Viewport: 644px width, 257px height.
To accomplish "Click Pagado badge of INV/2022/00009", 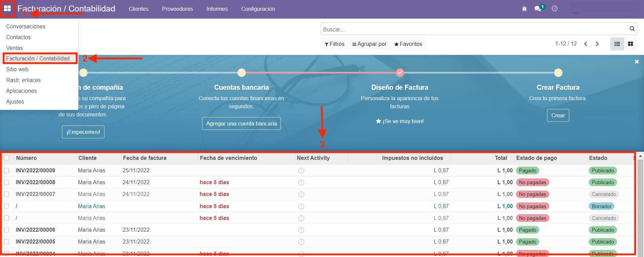I will pos(527,171).
